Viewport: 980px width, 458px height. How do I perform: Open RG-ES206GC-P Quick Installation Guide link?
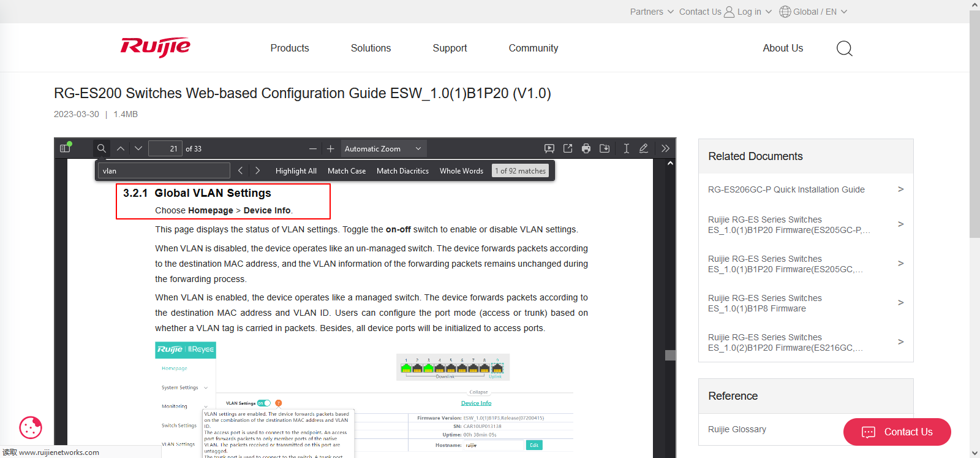click(x=786, y=189)
